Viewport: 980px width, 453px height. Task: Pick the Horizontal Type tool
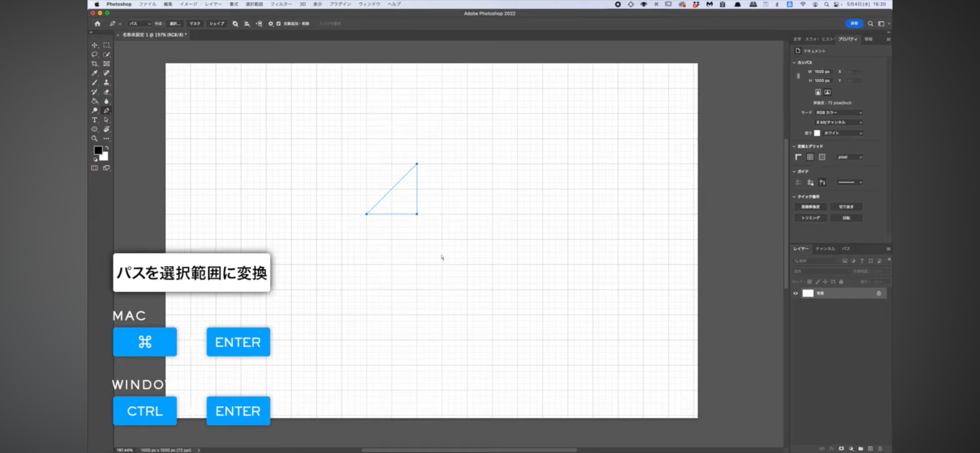(x=94, y=120)
